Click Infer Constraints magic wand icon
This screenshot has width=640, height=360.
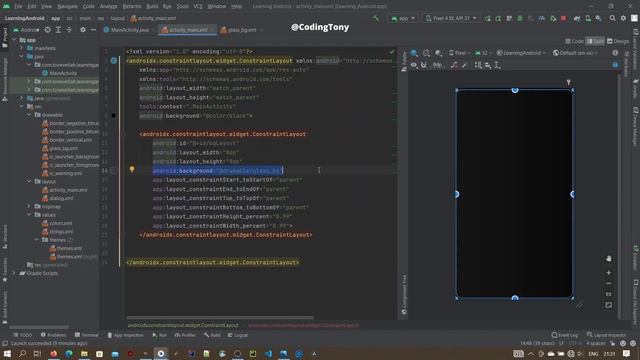coord(465,65)
